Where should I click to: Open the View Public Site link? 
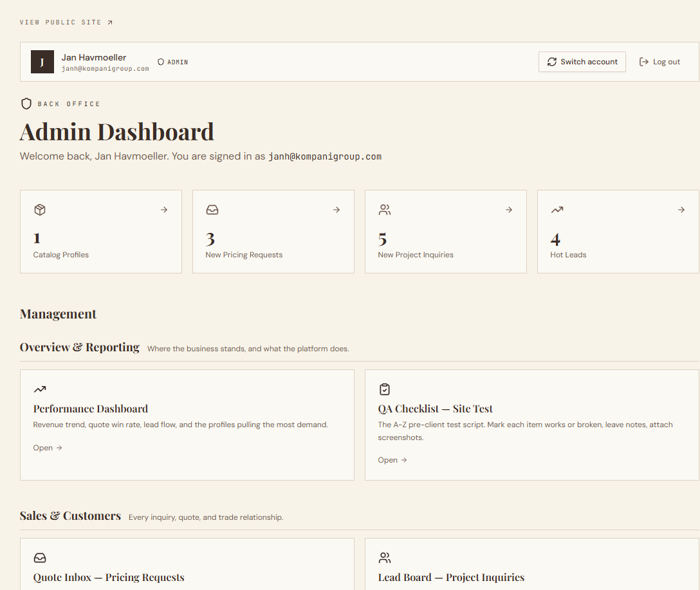66,23
